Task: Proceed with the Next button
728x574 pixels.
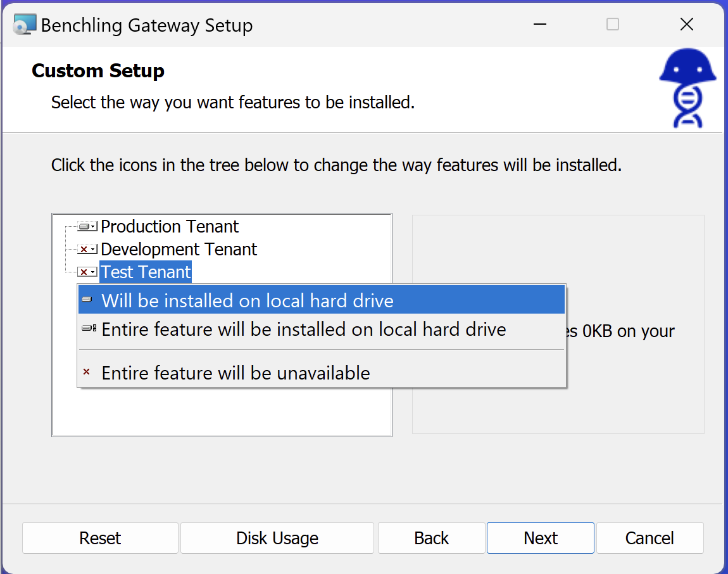Action: click(x=541, y=538)
